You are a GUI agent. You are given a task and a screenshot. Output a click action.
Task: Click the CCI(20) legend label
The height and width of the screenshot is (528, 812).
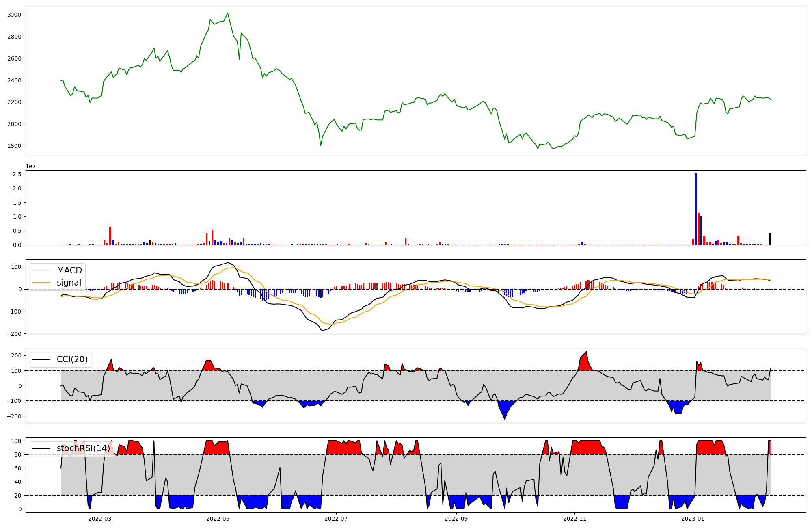[x=72, y=359]
